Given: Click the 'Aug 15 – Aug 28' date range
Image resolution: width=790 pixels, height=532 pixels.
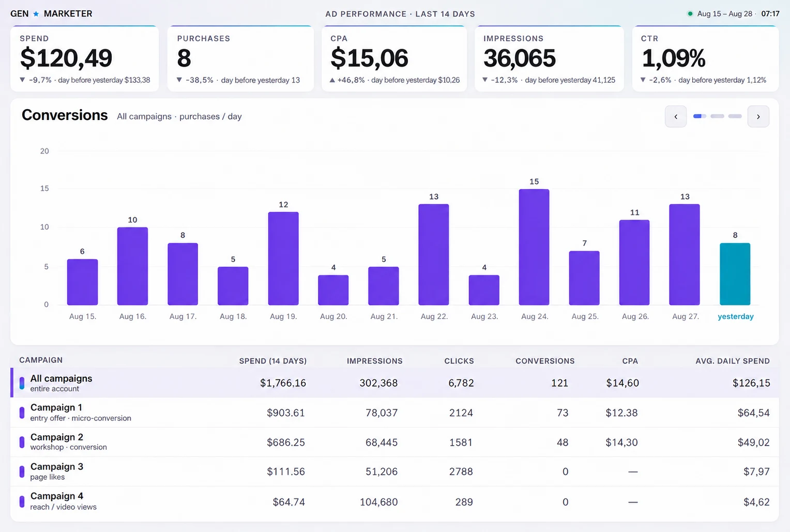Looking at the screenshot, I should (725, 14).
